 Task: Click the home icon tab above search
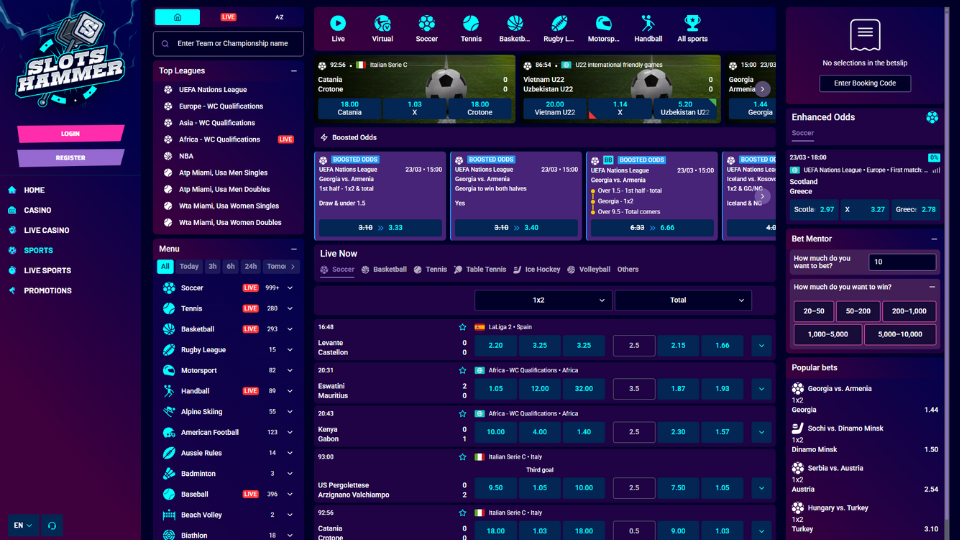click(x=178, y=17)
